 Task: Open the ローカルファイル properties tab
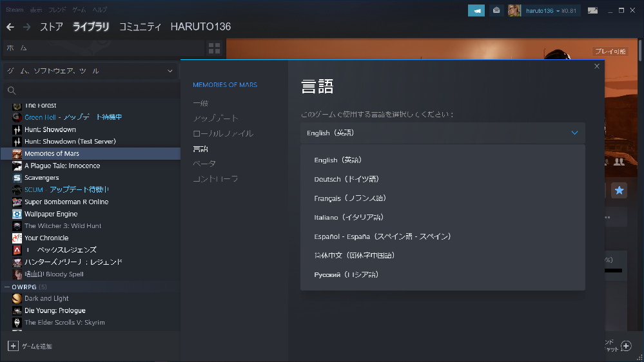[223, 133]
